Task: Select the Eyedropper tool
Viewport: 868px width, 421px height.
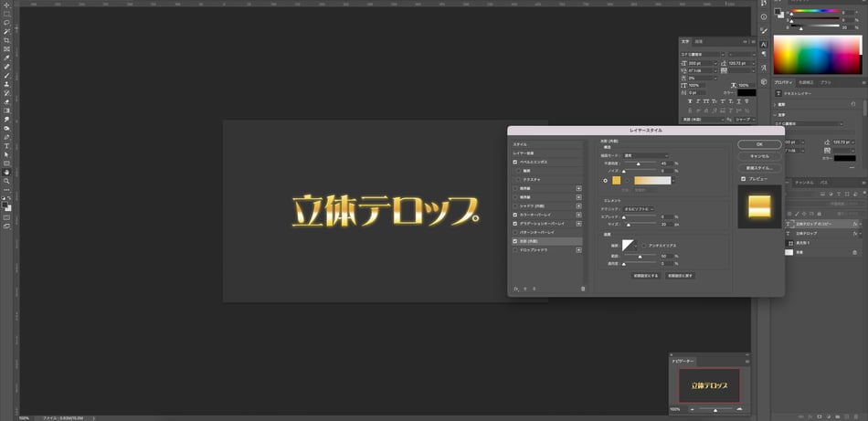Action: pyautogui.click(x=6, y=58)
